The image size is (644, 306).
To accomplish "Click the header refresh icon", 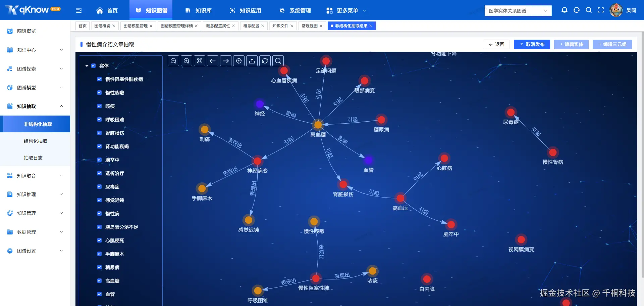I will (x=577, y=10).
